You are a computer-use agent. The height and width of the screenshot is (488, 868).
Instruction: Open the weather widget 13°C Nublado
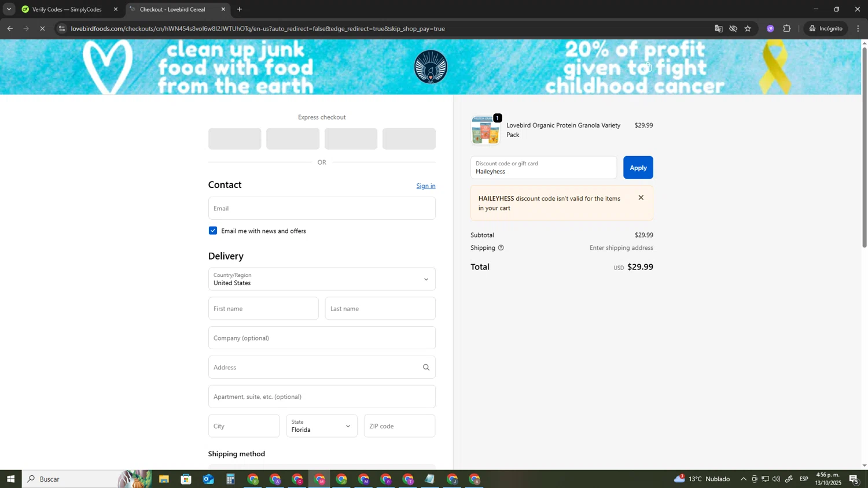pyautogui.click(x=702, y=479)
